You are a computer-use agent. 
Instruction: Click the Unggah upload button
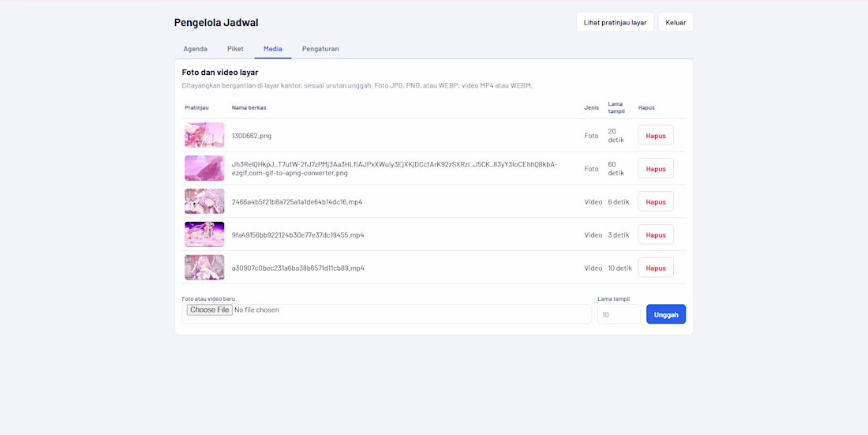(666, 314)
